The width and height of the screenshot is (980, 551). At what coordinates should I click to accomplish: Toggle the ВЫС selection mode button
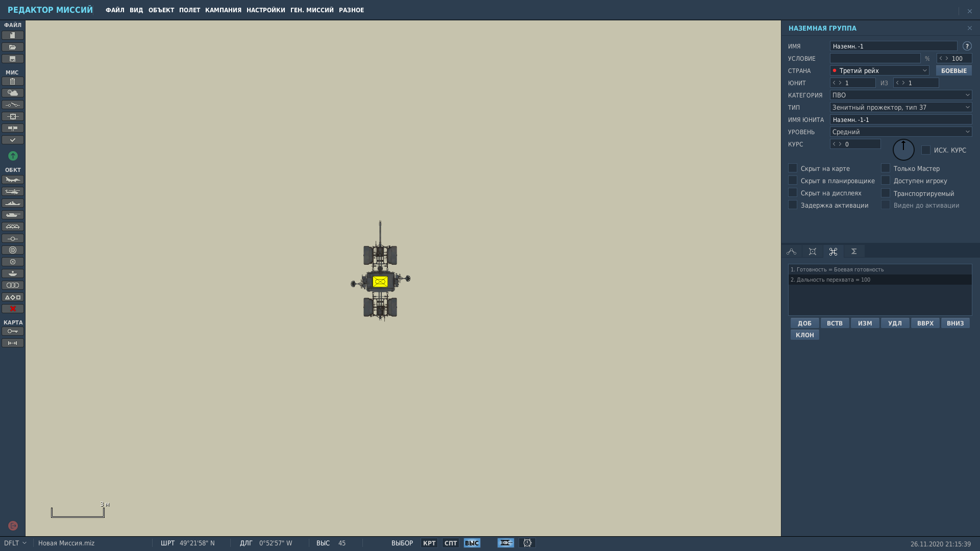point(472,543)
